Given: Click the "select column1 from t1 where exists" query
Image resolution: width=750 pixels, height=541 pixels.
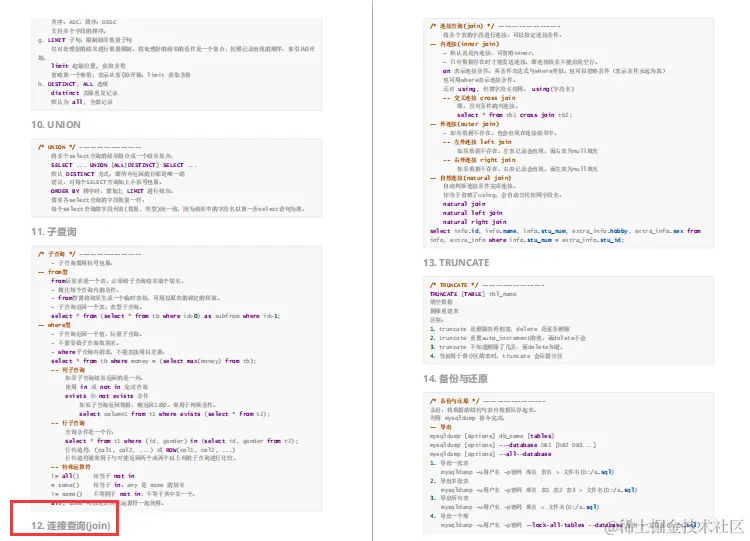Looking at the screenshot, I should 174,414.
